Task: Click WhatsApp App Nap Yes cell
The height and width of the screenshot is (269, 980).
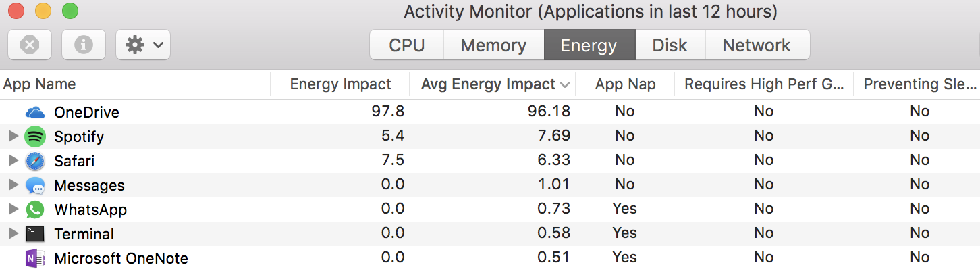Action: 625,208
